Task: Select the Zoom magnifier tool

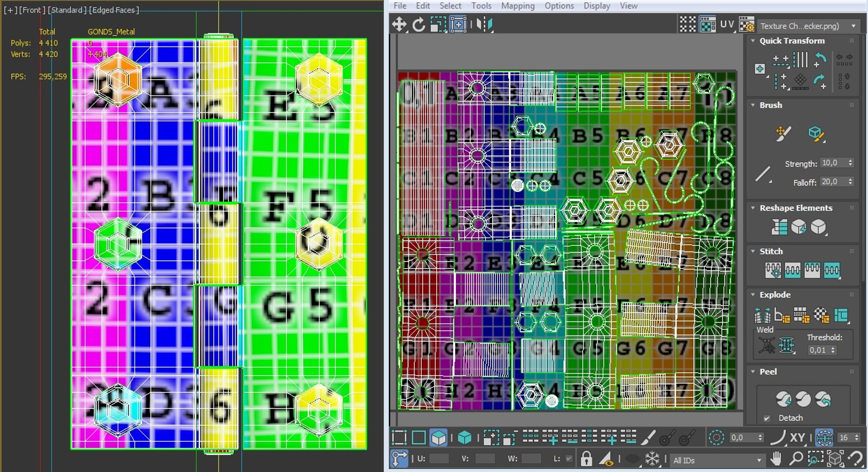Action: 796,459
